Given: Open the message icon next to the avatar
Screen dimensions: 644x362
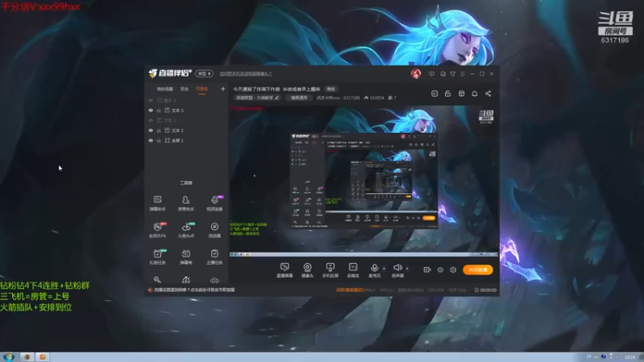Looking at the screenshot, I should pos(431,74).
